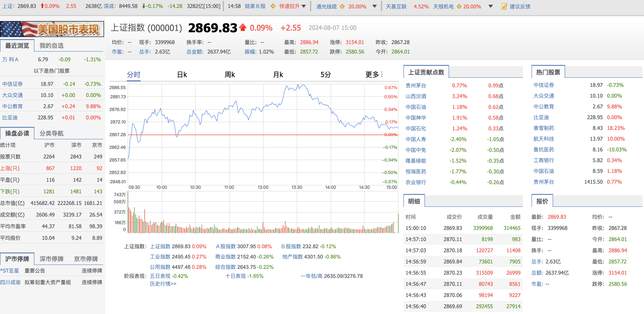Select the 深市停牌 tab

pos(52,259)
